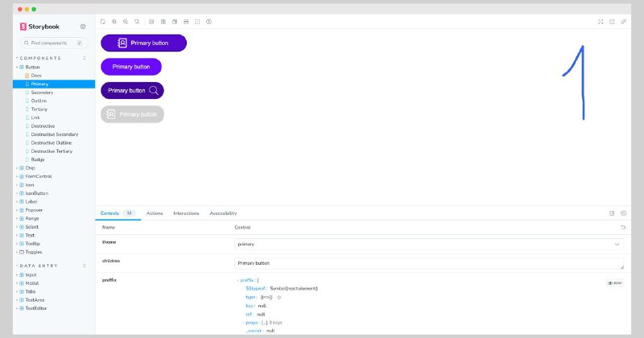Viewport: 644px width, 338px height.
Task: Open the vision simulator accessibility icon
Action: 208,22
